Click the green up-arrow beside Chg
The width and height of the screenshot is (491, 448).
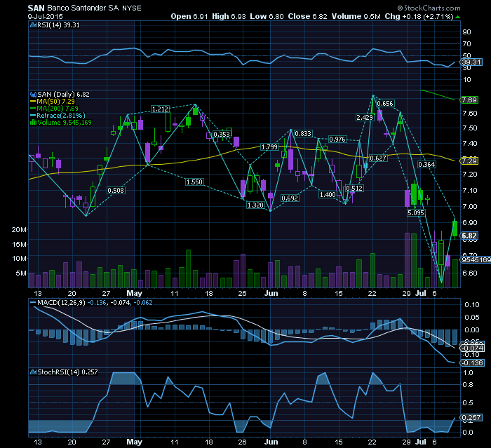(x=458, y=17)
